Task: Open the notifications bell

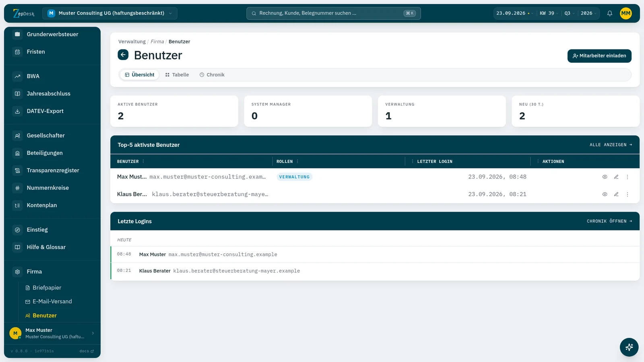Action: pos(610,13)
